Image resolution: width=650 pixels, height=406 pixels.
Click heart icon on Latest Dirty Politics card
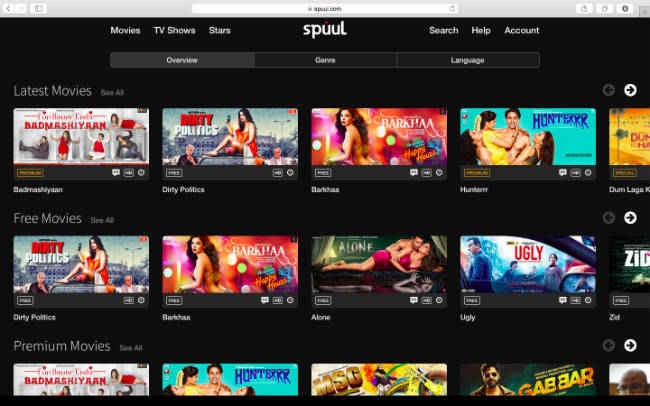click(x=290, y=173)
